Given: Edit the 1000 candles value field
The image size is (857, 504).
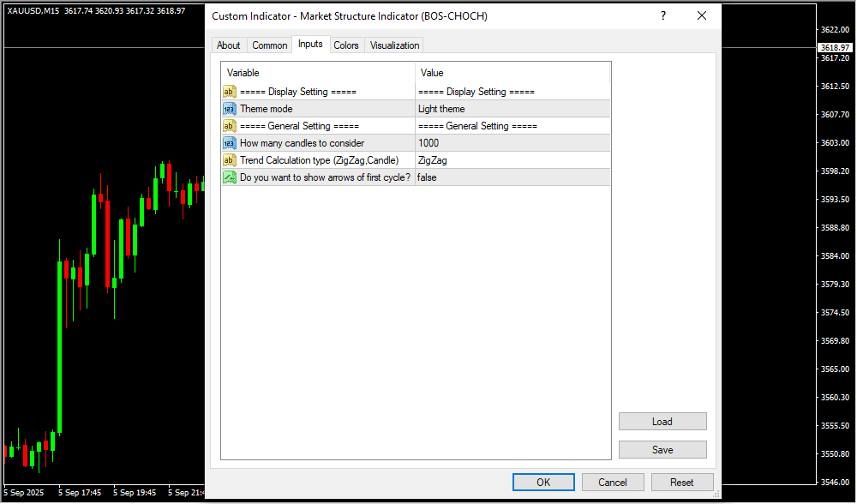Looking at the screenshot, I should click(x=512, y=143).
